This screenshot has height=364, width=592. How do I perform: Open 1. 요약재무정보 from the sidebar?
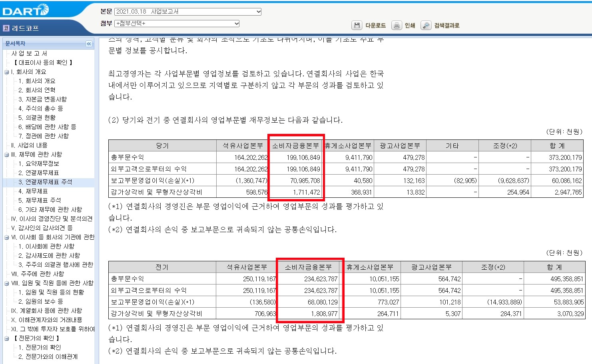point(38,163)
